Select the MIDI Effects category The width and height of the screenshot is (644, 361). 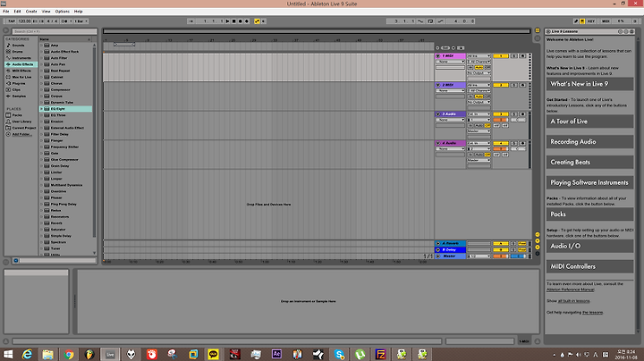pyautogui.click(x=21, y=71)
